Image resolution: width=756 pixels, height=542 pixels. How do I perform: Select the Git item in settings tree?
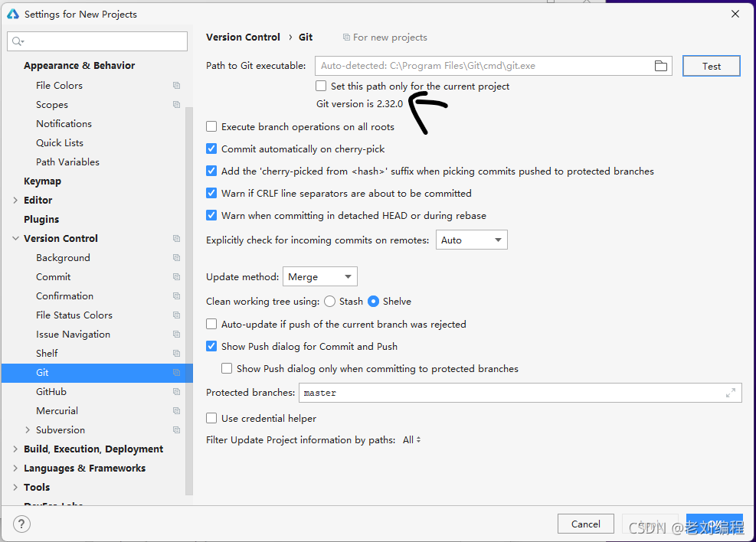[x=97, y=373]
